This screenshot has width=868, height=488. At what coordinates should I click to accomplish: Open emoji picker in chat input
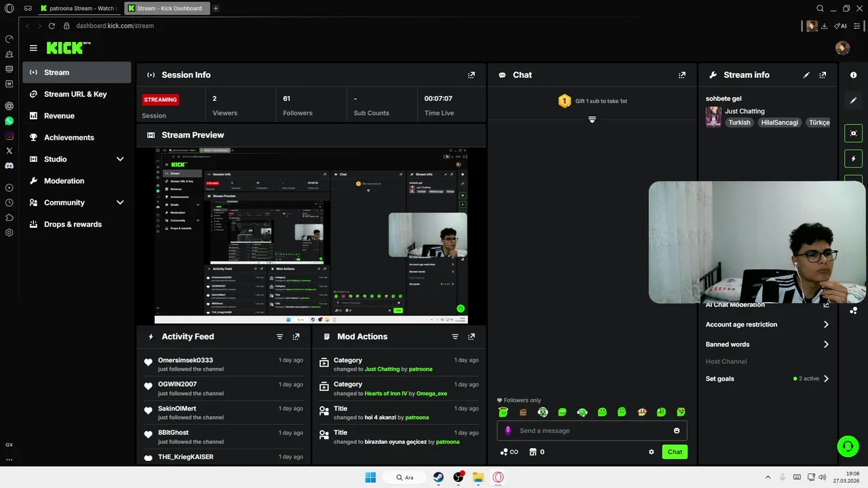click(x=677, y=431)
